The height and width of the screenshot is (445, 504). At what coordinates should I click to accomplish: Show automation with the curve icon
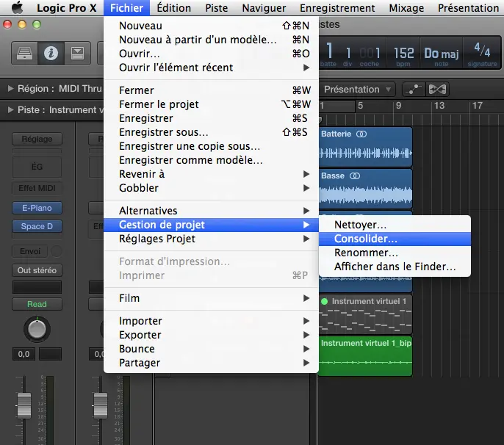pos(414,90)
